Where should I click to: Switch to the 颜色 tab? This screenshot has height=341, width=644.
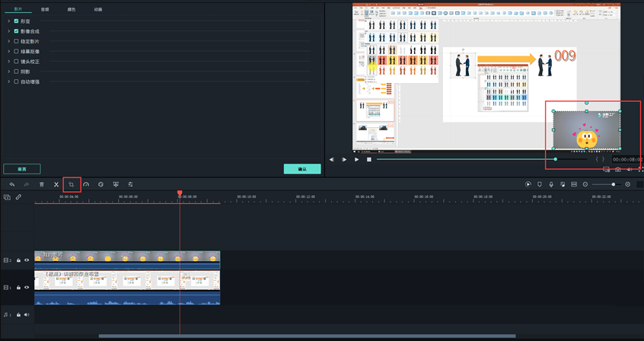(72, 8)
